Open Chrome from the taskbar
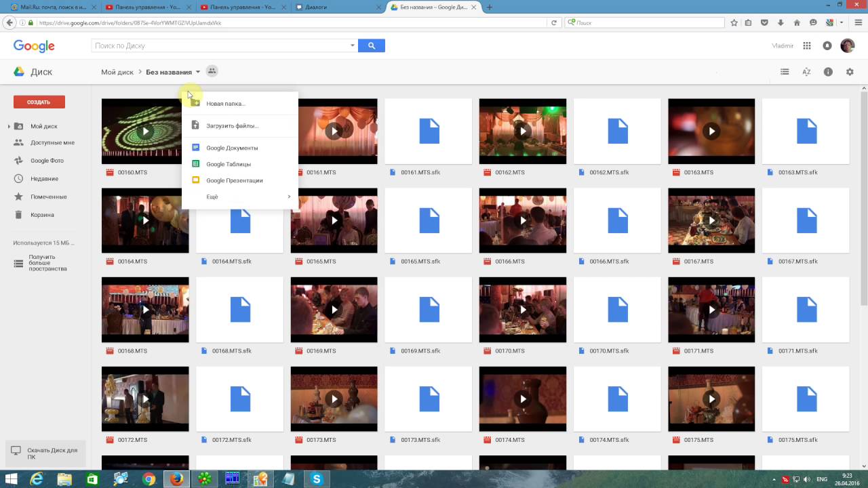 pos(149,479)
